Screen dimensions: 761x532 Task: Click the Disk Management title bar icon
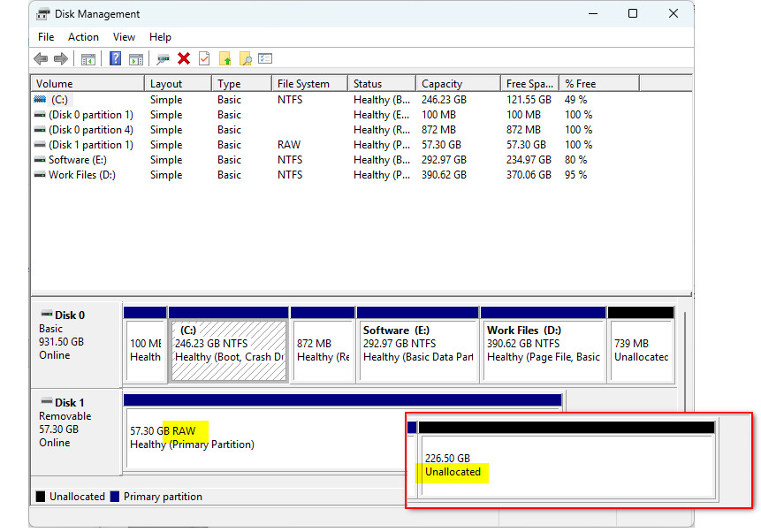(x=42, y=14)
